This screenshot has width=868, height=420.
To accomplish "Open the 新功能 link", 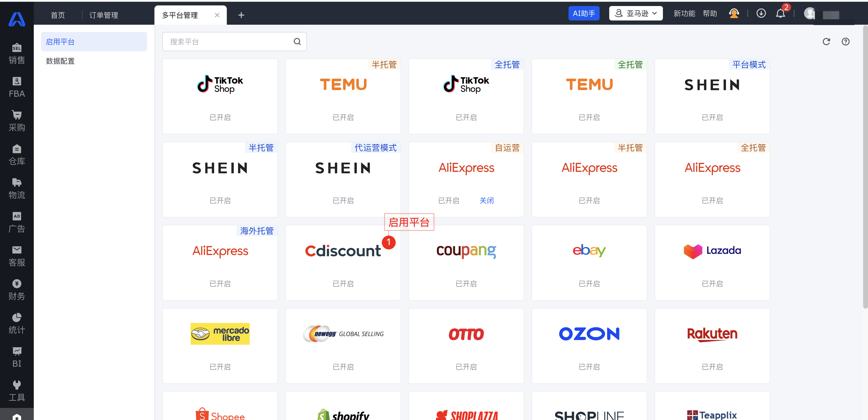I will tap(684, 14).
